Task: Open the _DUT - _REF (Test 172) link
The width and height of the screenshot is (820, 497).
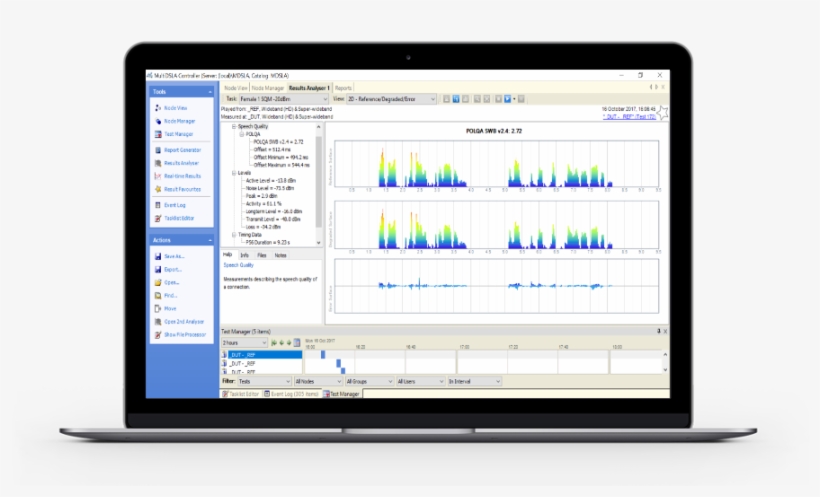Action: point(629,117)
